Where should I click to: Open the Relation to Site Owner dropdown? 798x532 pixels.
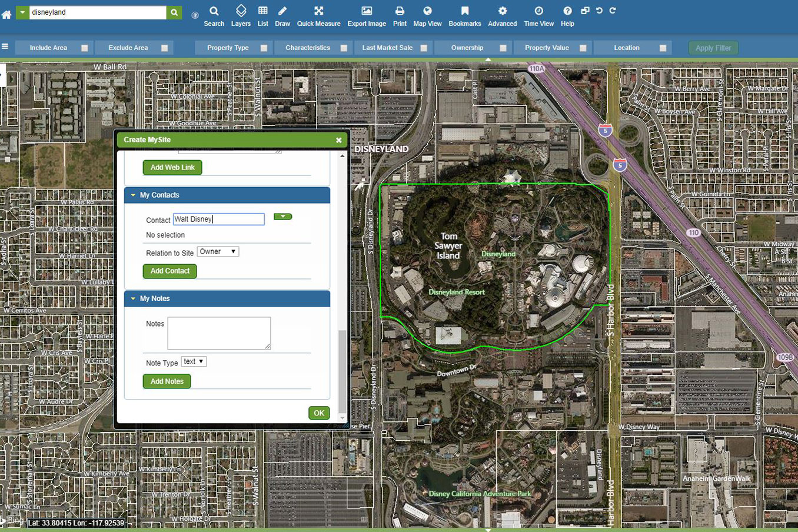(218, 252)
